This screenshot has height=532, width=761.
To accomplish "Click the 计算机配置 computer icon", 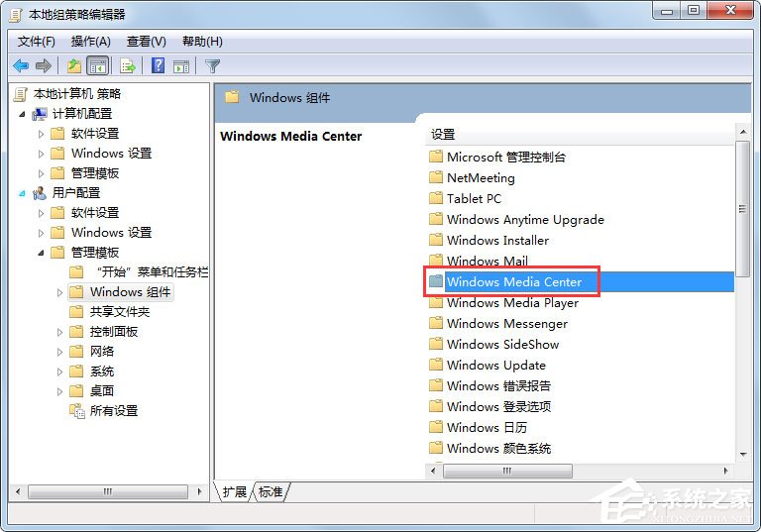I will coord(40,114).
